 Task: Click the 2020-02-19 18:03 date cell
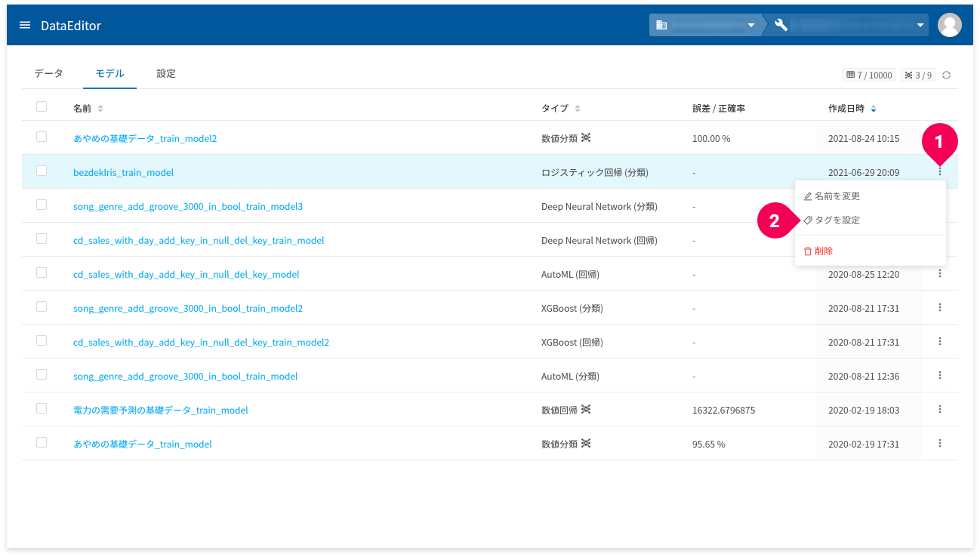pos(864,411)
